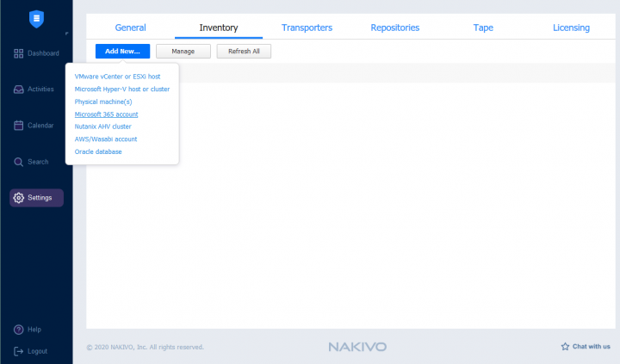Select AWS/Wasabi account option
Viewport: 620px width, 364px height.
click(x=106, y=139)
